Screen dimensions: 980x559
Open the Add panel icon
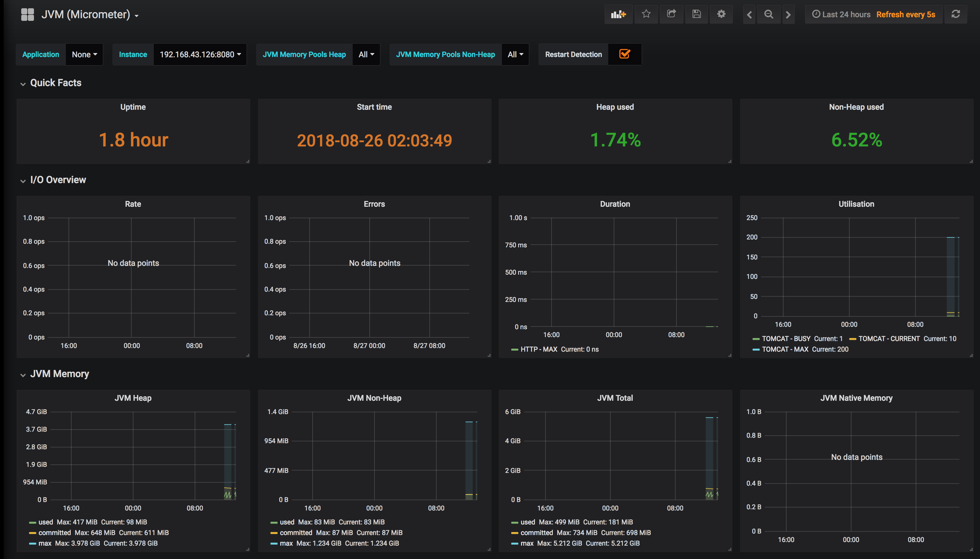pos(618,14)
